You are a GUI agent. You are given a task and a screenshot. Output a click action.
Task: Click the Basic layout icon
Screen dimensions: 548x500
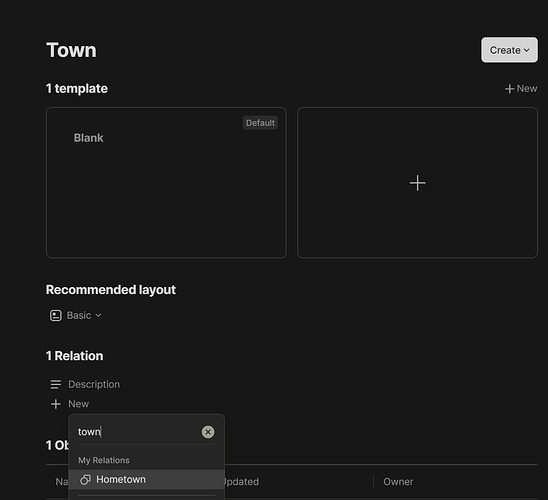[56, 316]
